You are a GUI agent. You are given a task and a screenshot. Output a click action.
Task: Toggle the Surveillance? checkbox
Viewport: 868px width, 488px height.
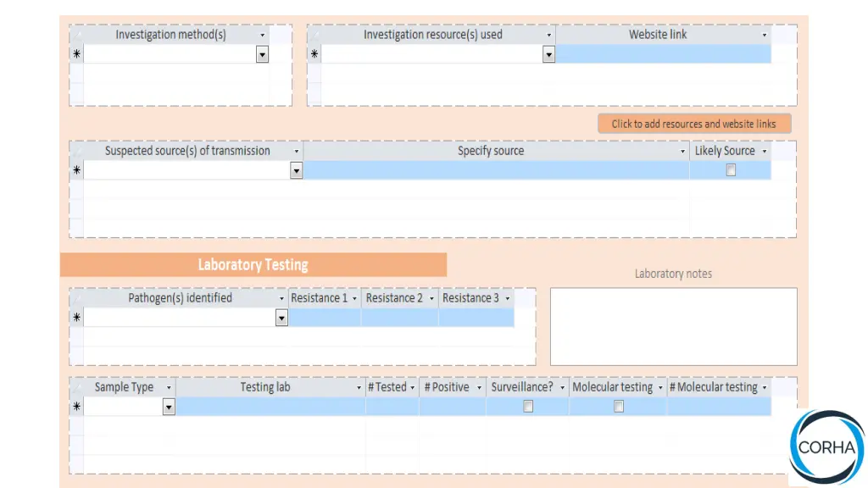tap(528, 407)
